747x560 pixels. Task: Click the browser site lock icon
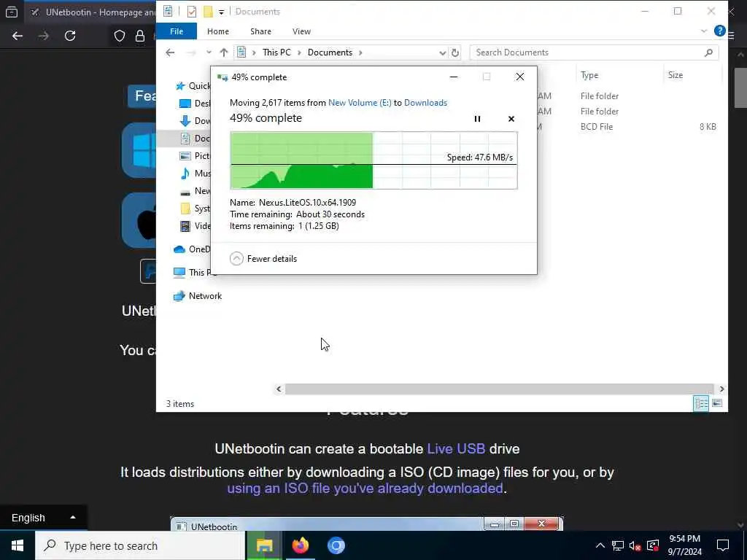(x=140, y=36)
